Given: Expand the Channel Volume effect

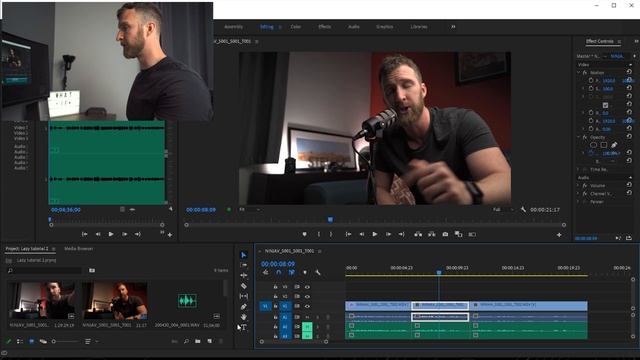Looking at the screenshot, I should [x=578, y=193].
